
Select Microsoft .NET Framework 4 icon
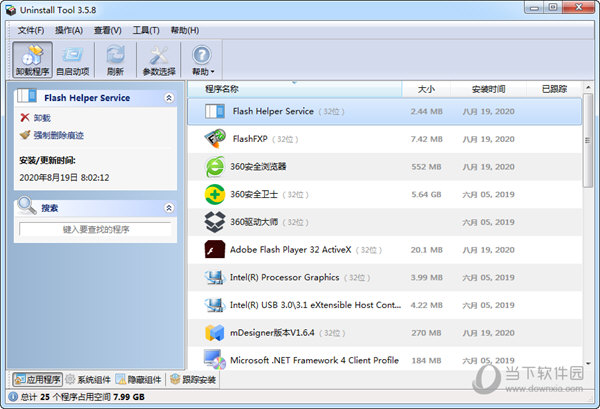tap(215, 360)
